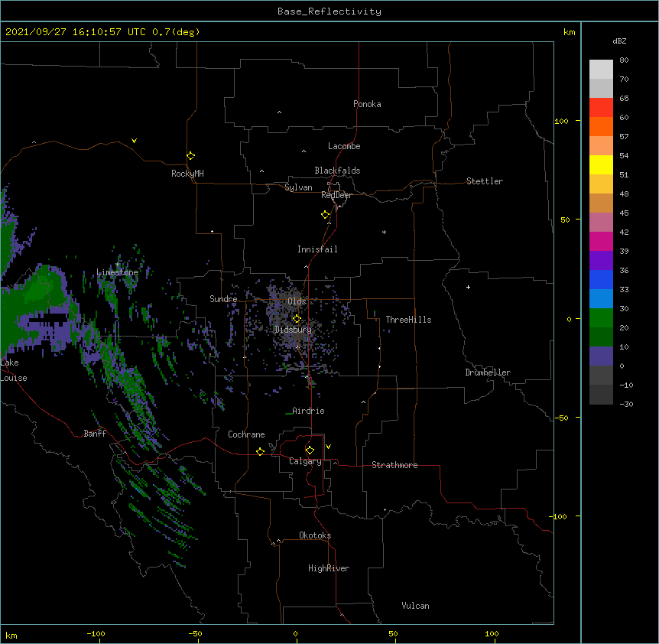Image resolution: width=659 pixels, height=644 pixels.
Task: Click the yellow diamond marker near RockyMH
Action: coord(190,156)
